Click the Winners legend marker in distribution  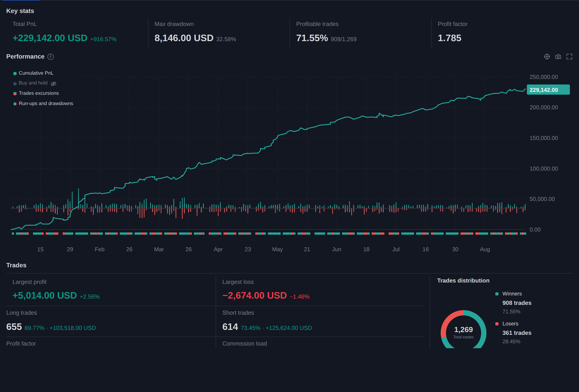(x=497, y=294)
